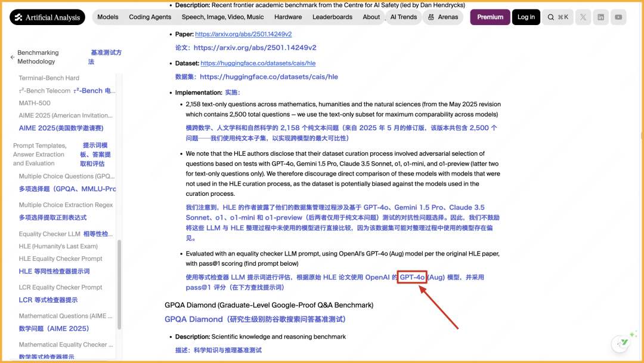Viewport: 644px width, 363px height.
Task: Select HLE Equality Checker Prompt item
Action: (x=60, y=259)
